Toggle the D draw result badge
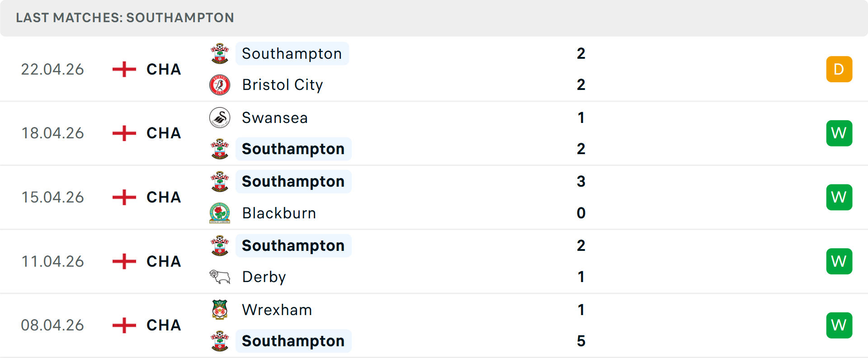 tap(839, 69)
